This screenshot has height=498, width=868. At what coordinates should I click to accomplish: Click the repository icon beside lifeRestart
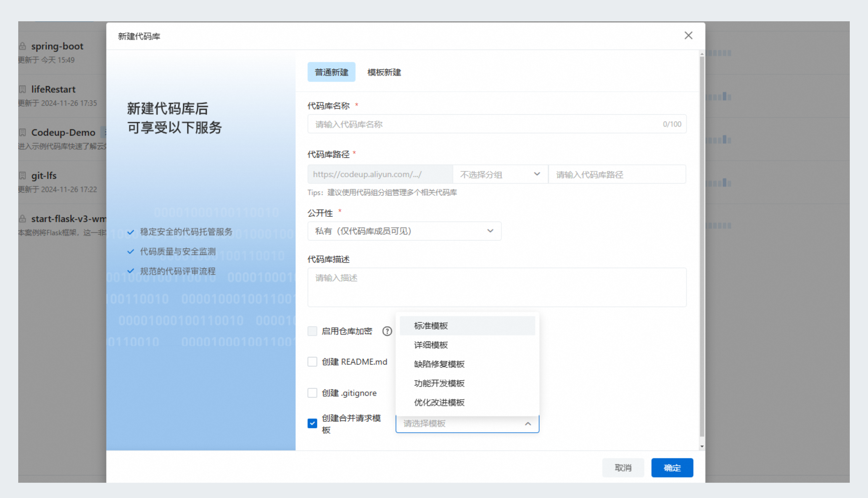point(22,89)
